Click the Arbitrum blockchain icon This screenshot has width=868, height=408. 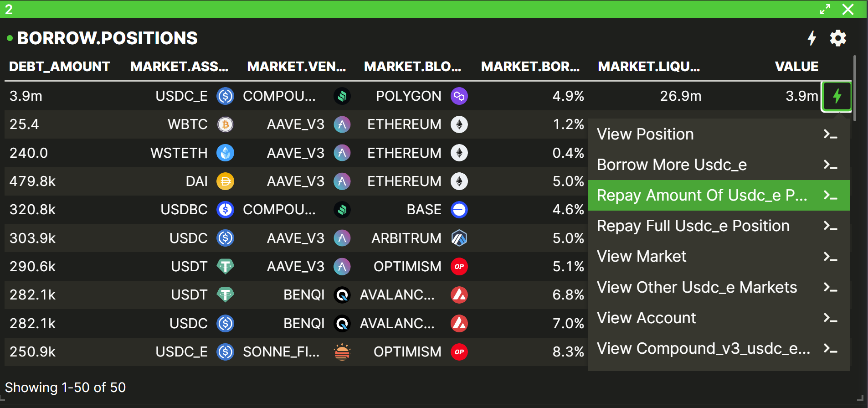click(459, 238)
